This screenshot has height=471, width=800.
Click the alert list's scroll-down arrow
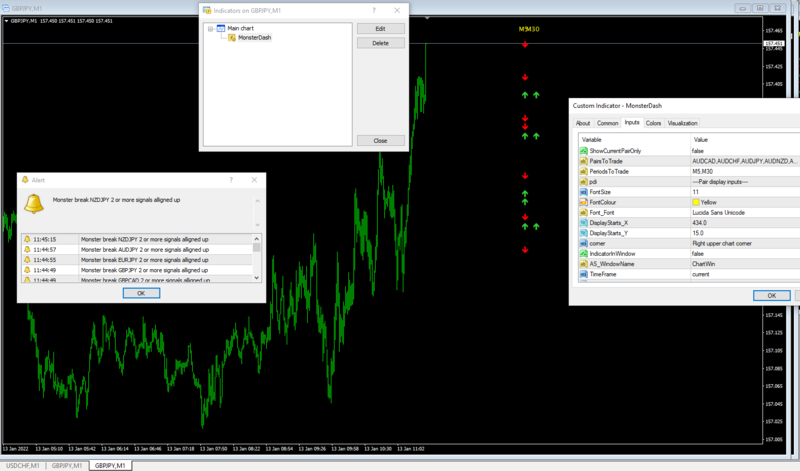coord(257,278)
